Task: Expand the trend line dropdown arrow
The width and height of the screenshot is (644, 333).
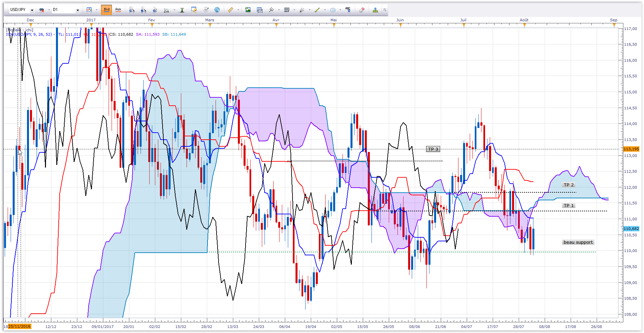Action: click(325, 10)
